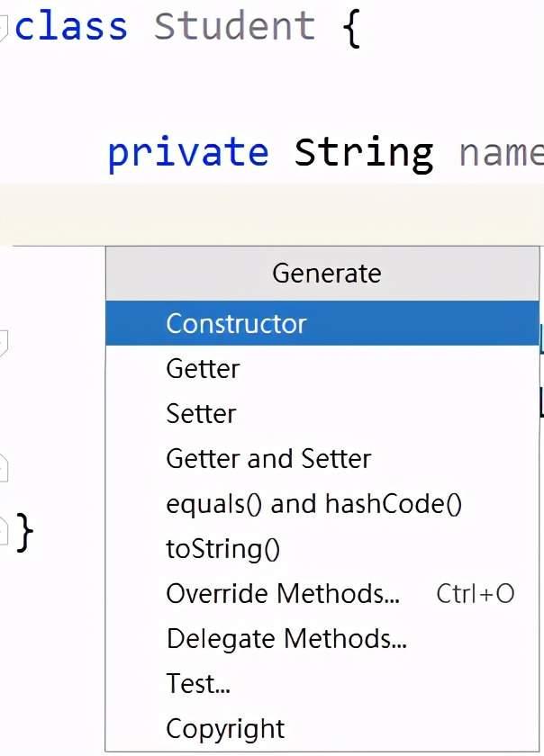Image resolution: width=544 pixels, height=756 pixels.
Task: Select Constructor in the Generate popup
Action: click(x=322, y=323)
